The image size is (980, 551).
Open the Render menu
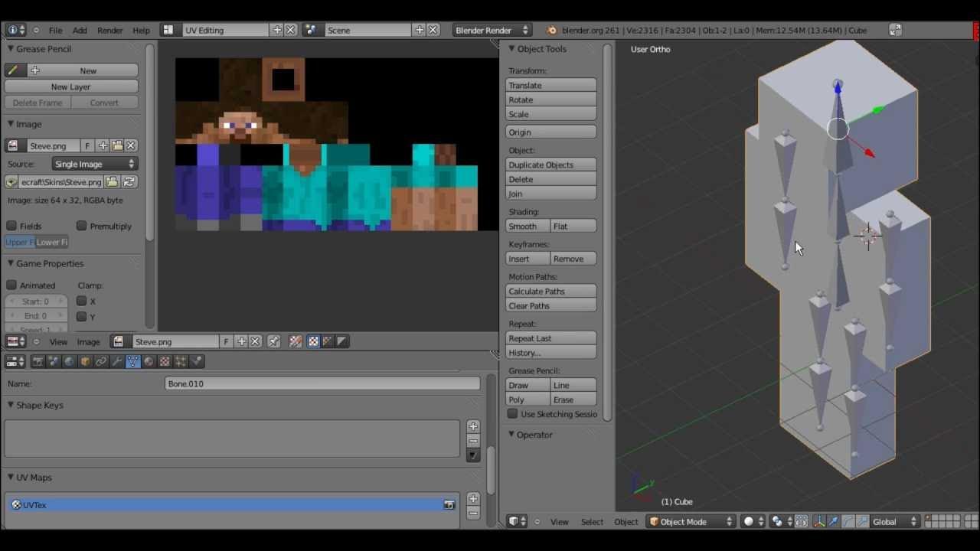109,30
